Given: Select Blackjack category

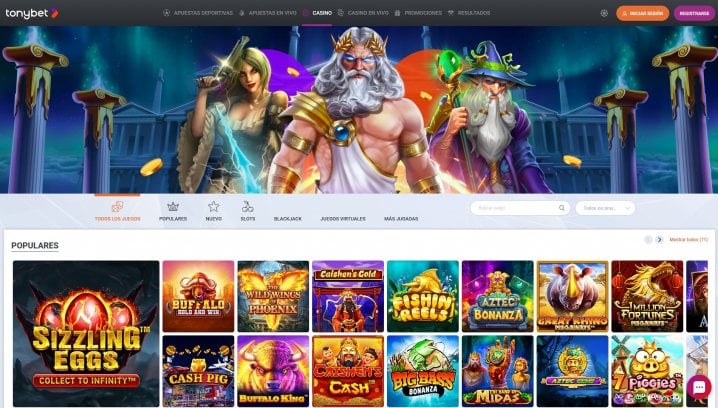Looking at the screenshot, I should pyautogui.click(x=288, y=219).
